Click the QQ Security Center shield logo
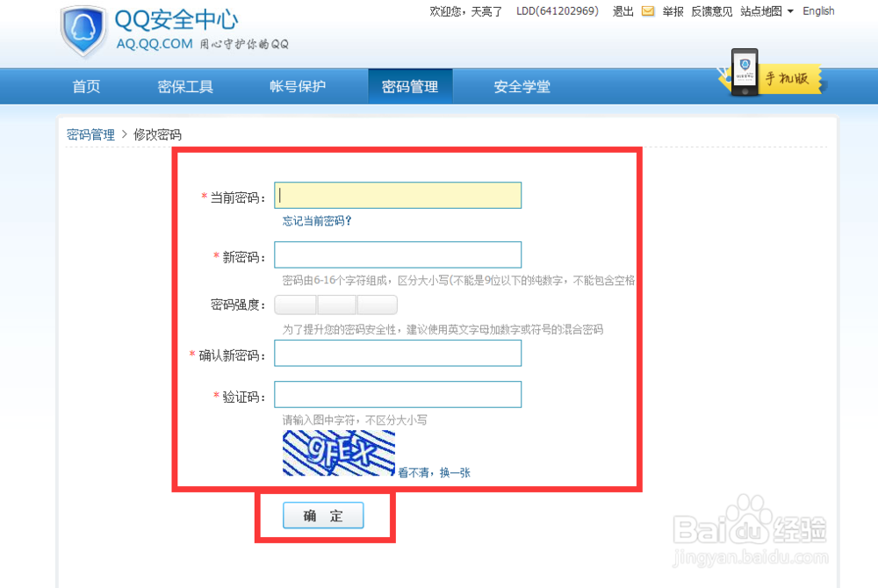 point(83,32)
